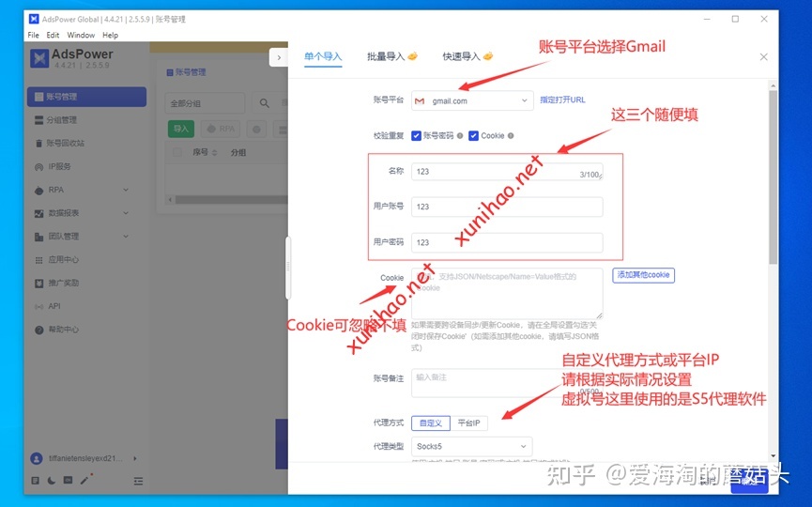Expand the RPA submenu chevron
Viewport: 812px width, 507px height.
[126, 190]
